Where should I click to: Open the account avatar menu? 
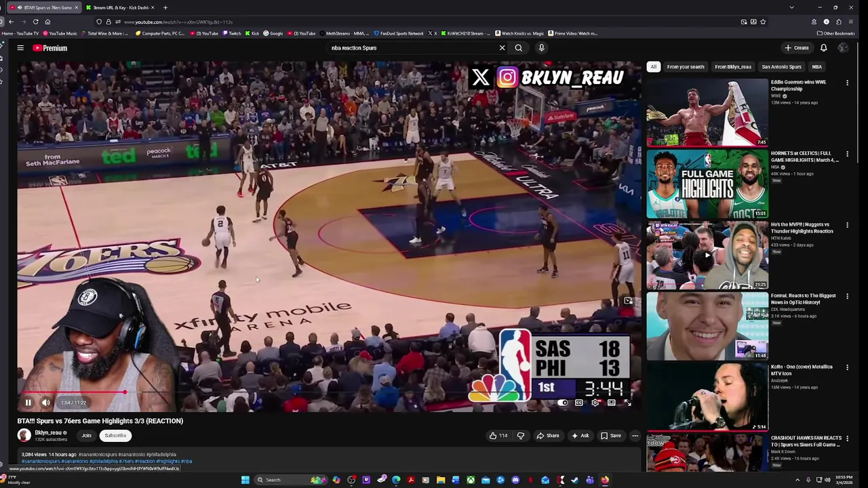pyautogui.click(x=843, y=48)
